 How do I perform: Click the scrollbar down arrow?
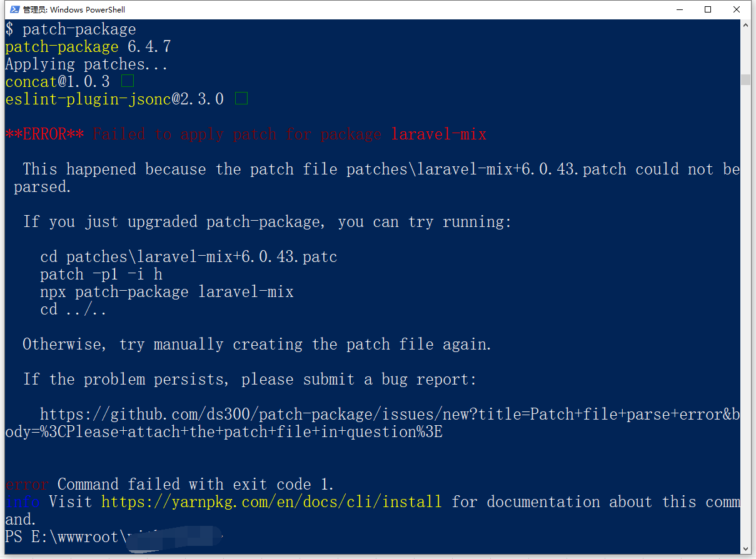tap(745, 548)
